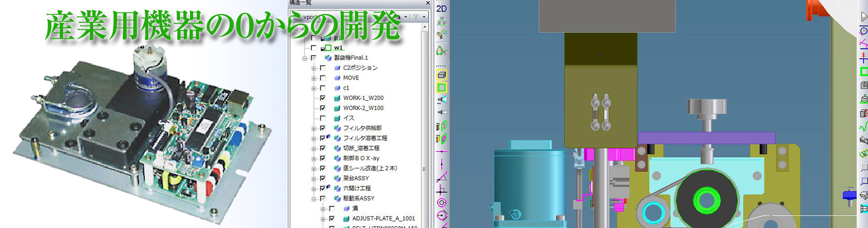Enable the C2ポジション checkbox
The height and width of the screenshot is (228, 868).
click(x=323, y=68)
